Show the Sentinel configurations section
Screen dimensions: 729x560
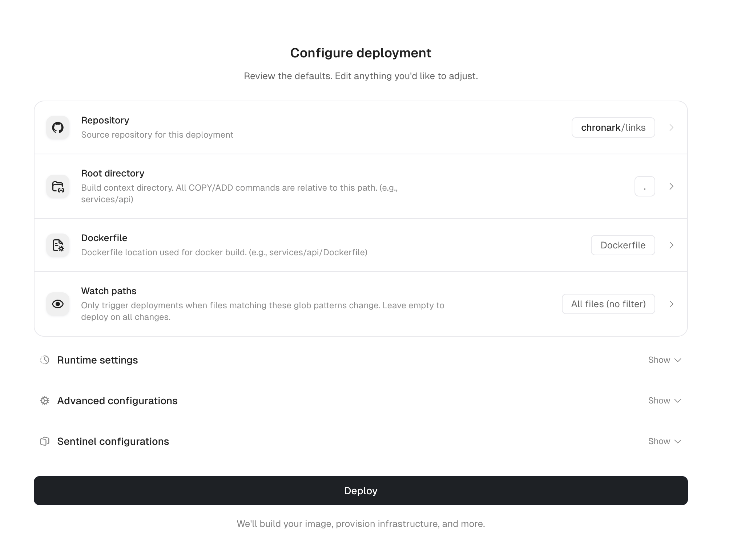tap(665, 441)
